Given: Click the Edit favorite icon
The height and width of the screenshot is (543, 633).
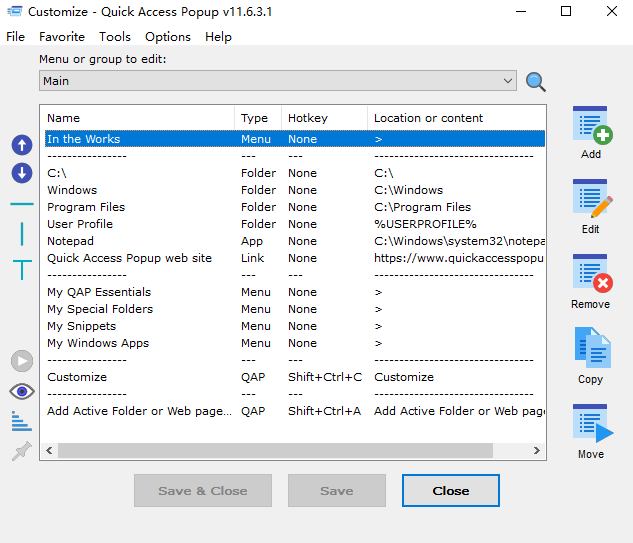Looking at the screenshot, I should pos(590,199).
